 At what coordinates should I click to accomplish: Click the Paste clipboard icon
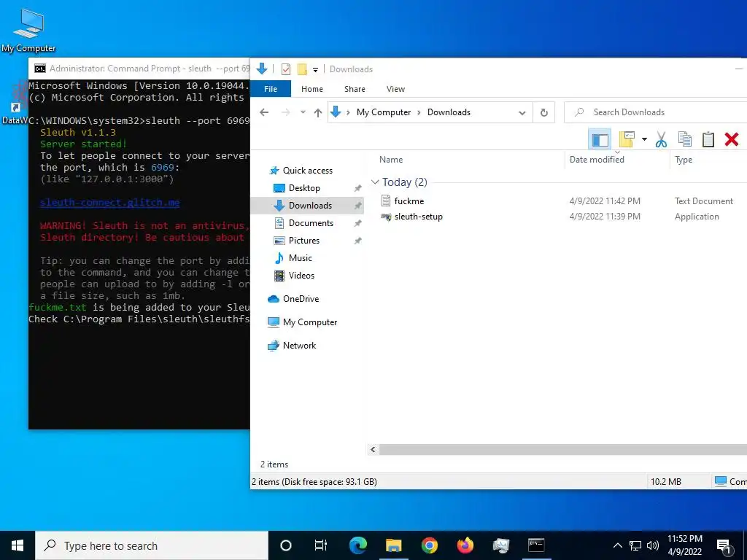click(x=708, y=139)
